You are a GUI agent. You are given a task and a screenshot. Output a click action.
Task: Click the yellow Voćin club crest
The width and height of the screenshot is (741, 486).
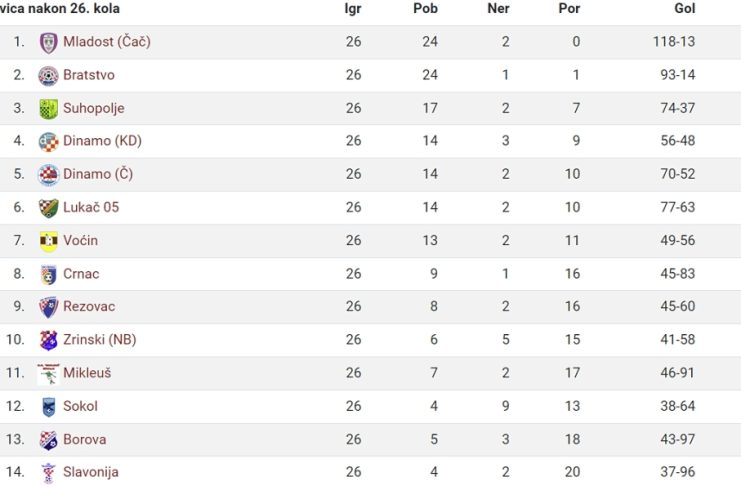[x=48, y=241]
